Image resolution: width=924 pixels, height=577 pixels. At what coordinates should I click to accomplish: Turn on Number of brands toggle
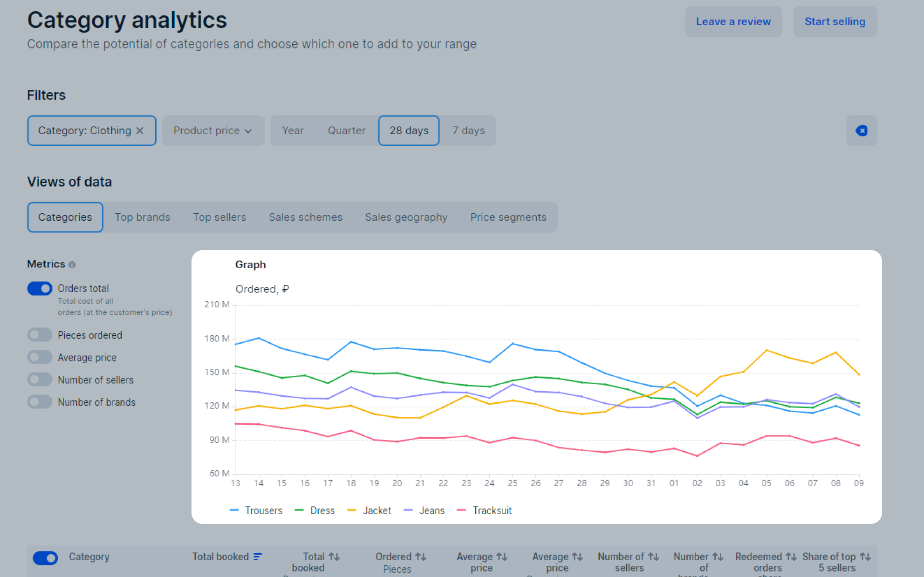pos(40,402)
